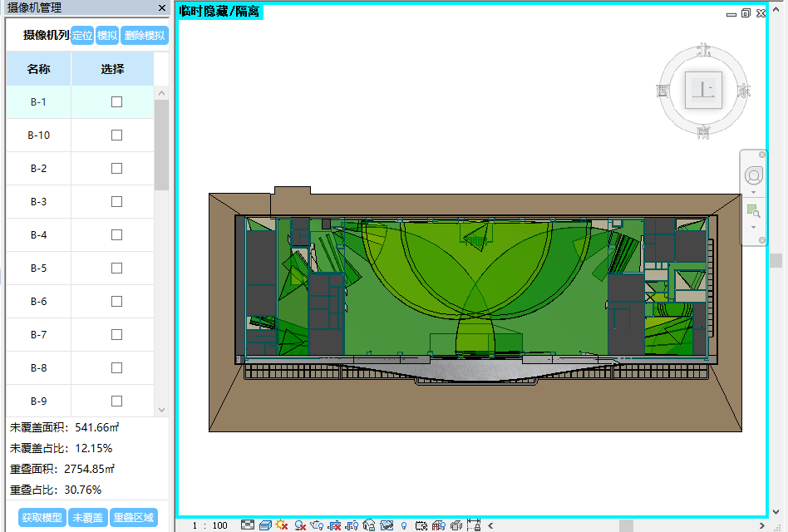Screen dimensions: 788x532
Task: Click Reveal Hidden Elements lightbulb icon
Action: coord(404,525)
